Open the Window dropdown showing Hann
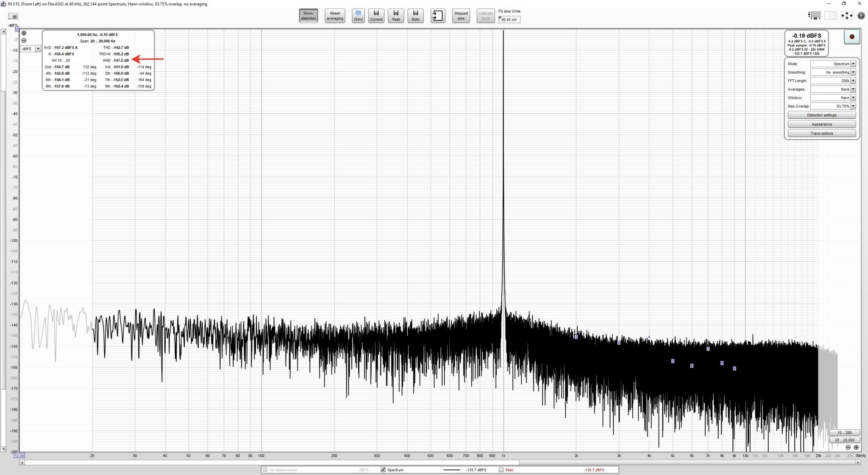The width and height of the screenshot is (868, 475). pos(833,98)
